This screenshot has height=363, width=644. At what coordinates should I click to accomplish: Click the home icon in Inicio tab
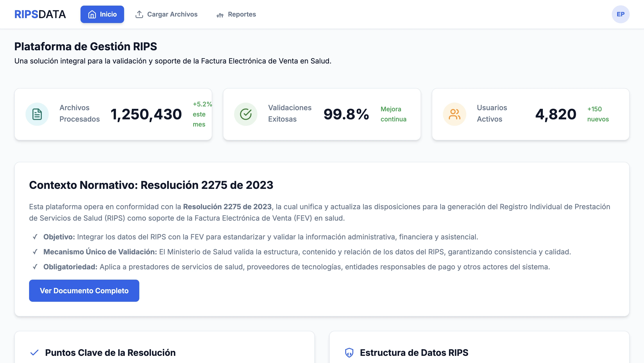click(x=92, y=15)
